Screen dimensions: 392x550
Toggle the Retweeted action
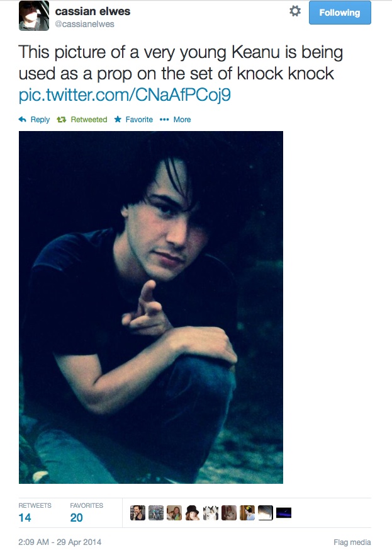(x=82, y=120)
